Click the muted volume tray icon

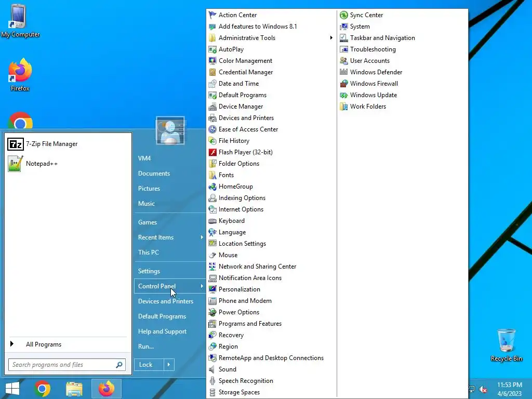coord(483,389)
